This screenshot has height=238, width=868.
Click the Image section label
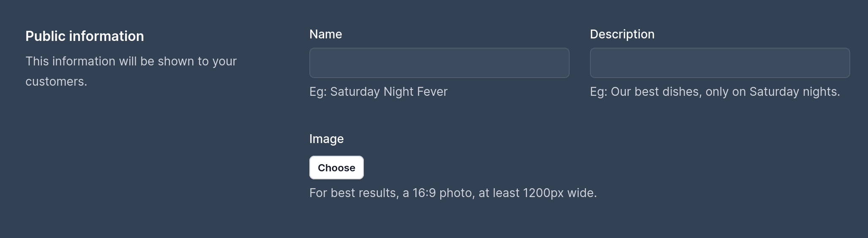[326, 139]
